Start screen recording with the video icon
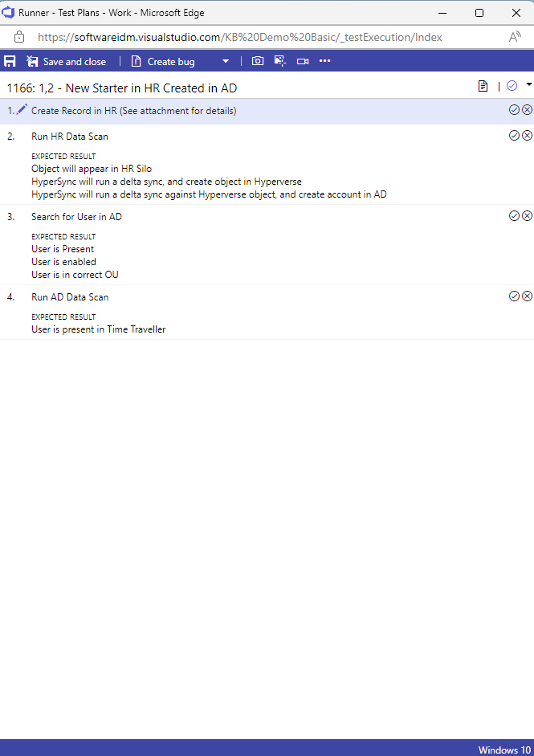This screenshot has height=756, width=534. [x=302, y=61]
